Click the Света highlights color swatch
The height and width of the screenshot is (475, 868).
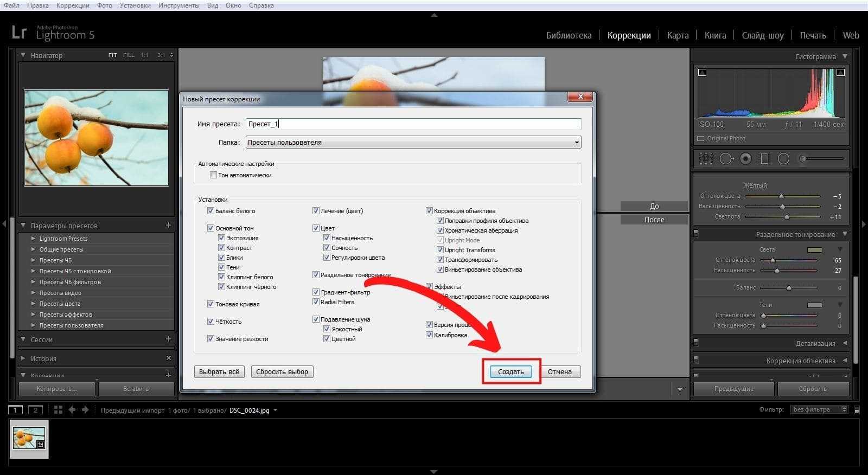click(814, 250)
